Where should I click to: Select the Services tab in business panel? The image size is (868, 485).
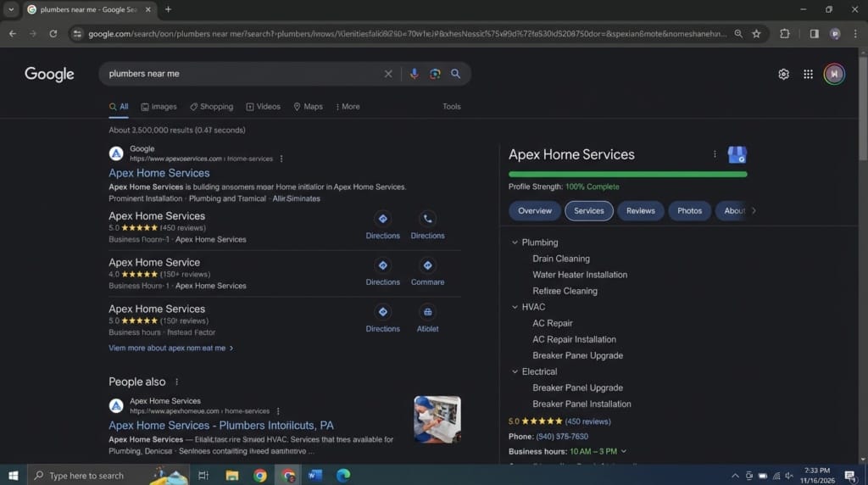[x=588, y=211]
